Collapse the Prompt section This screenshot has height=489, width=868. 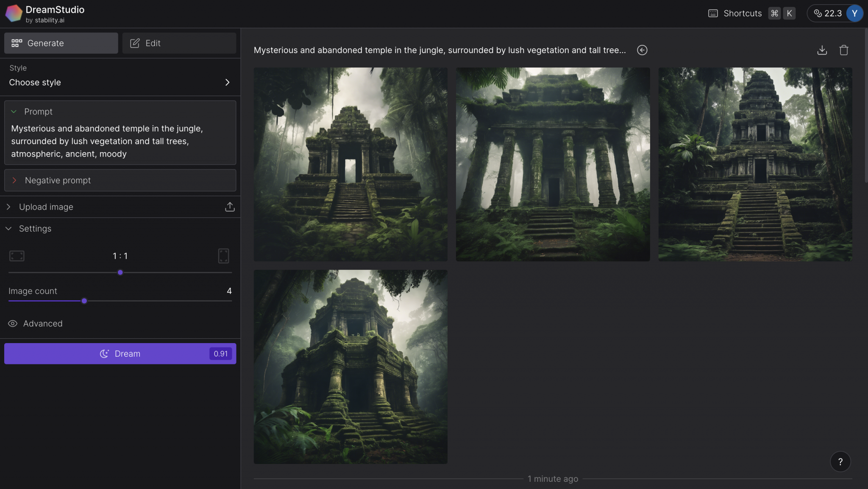click(x=14, y=112)
